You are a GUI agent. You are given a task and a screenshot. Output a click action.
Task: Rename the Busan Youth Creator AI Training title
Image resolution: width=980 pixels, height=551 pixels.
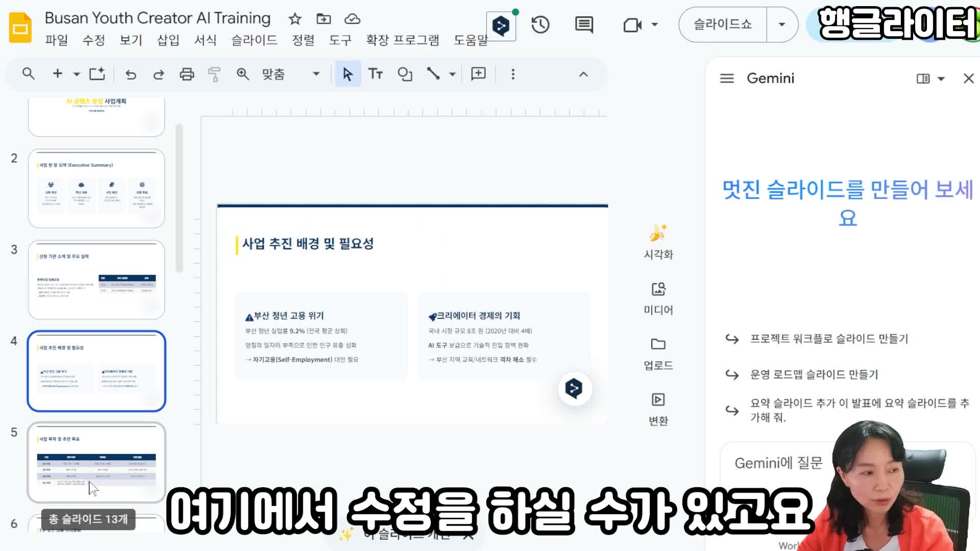158,18
